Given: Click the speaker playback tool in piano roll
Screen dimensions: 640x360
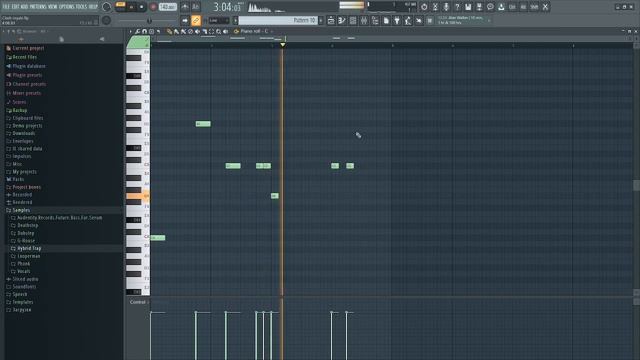Looking at the screenshot, I should (x=225, y=31).
